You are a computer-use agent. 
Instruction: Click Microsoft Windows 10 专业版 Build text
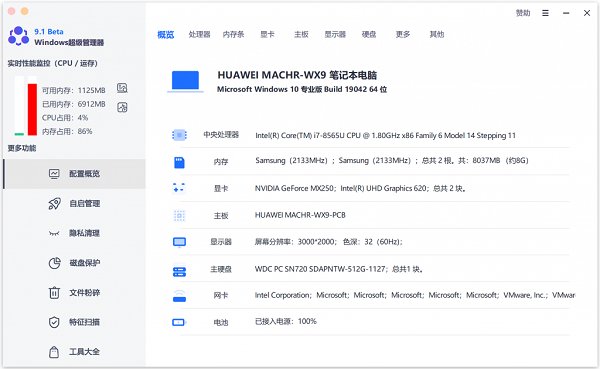tap(302, 89)
